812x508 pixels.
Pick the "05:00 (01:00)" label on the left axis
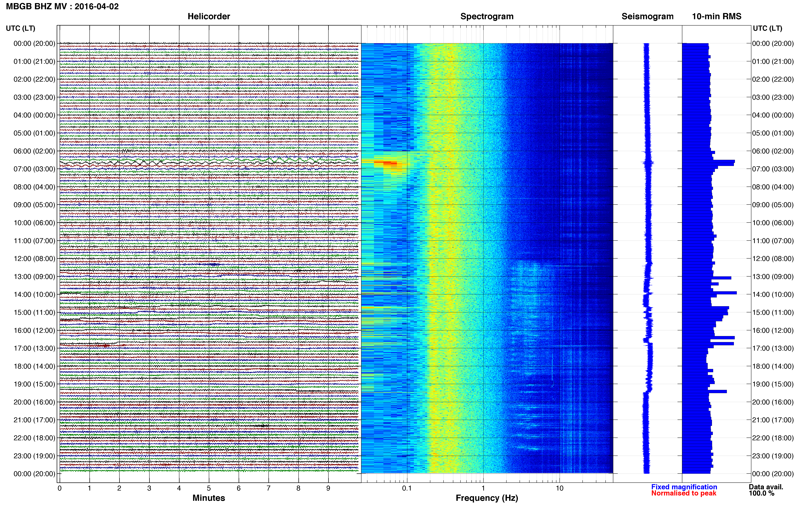point(34,133)
